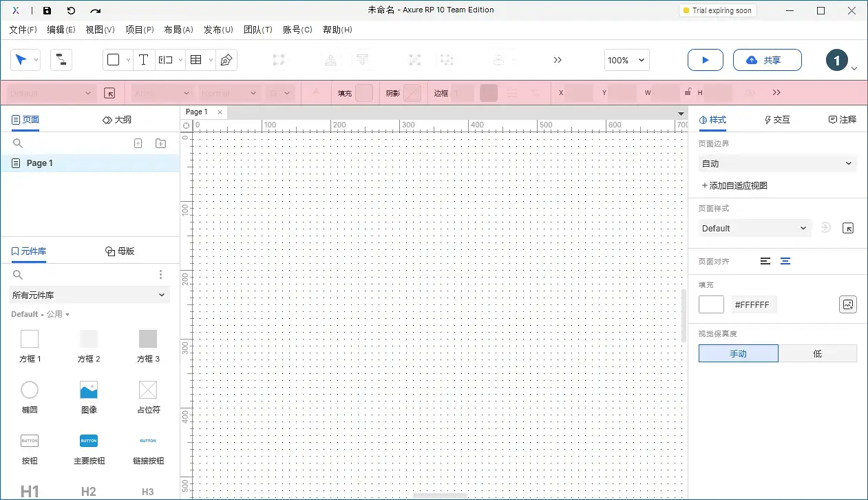Set 页面对齐 to center alignment
Image resolution: width=868 pixels, height=500 pixels.
click(x=785, y=261)
